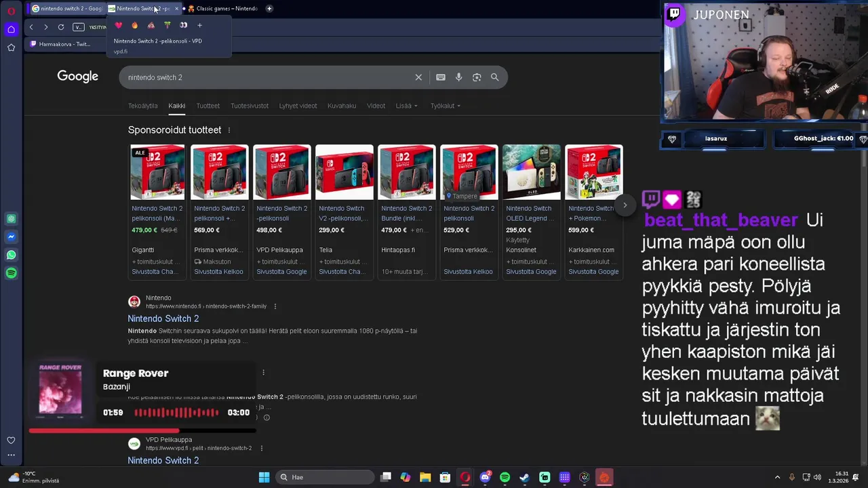Open a new browser tab

(x=269, y=9)
